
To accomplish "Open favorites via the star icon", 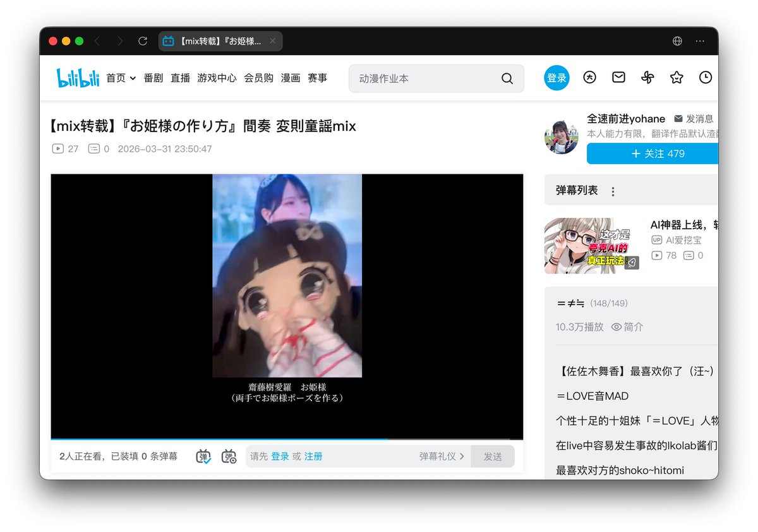I will (x=676, y=77).
